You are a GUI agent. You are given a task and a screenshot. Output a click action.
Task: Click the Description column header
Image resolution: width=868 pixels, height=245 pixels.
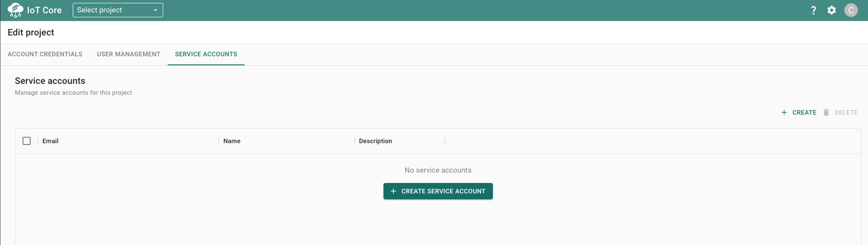pyautogui.click(x=375, y=141)
